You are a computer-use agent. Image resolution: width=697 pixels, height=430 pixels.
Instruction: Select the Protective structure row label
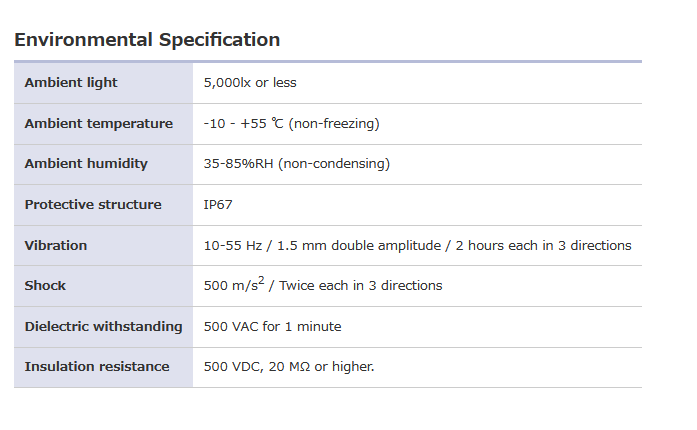(93, 205)
